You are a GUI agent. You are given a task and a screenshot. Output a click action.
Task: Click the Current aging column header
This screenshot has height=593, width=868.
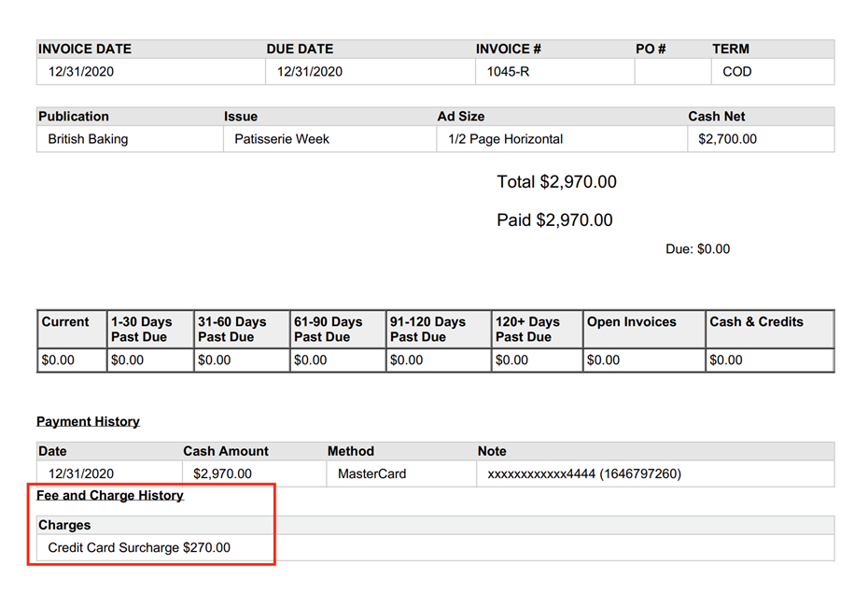(x=62, y=321)
